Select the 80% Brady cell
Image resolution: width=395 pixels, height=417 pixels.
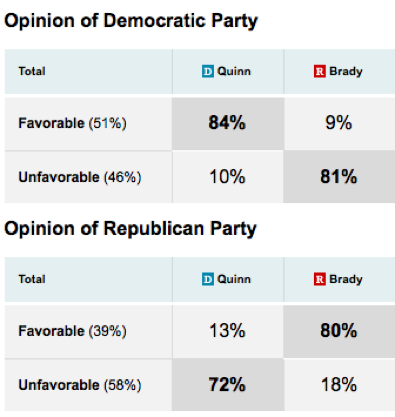339,331
